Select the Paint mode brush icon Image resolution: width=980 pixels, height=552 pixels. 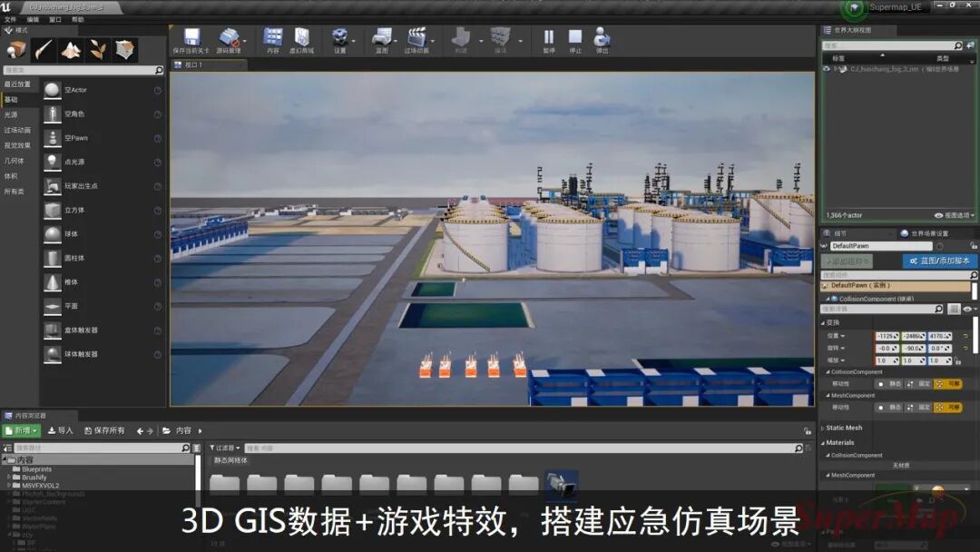tap(44, 49)
